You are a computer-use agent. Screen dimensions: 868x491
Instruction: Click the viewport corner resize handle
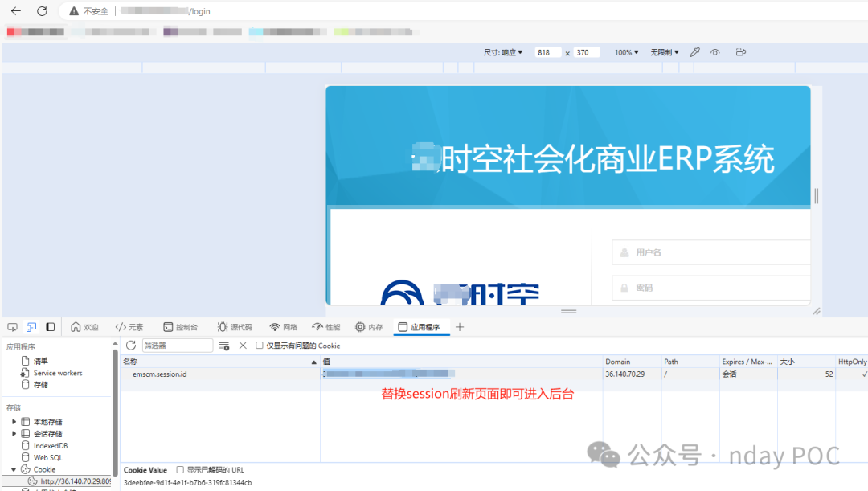coord(817,311)
